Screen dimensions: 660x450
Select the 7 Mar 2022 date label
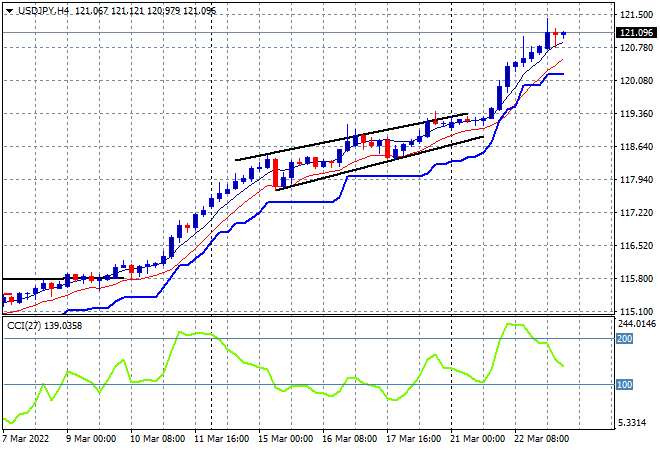[x=26, y=439]
